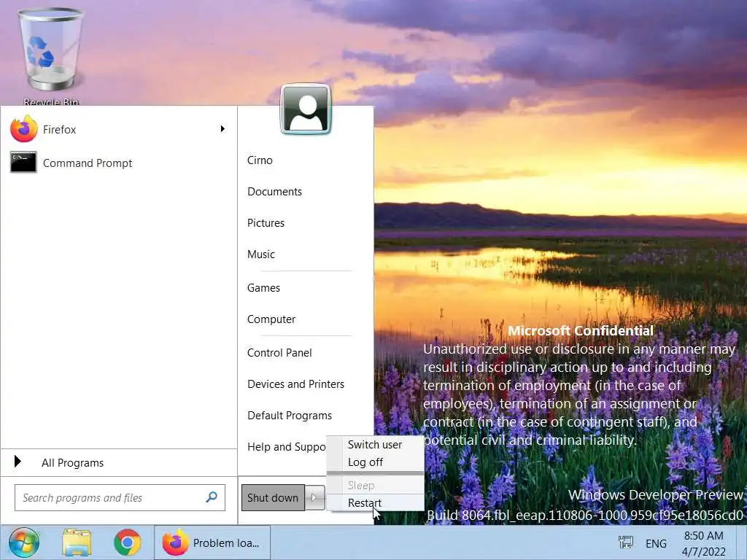
Task: Launch Firefox from the Start menu list
Action: (117, 129)
